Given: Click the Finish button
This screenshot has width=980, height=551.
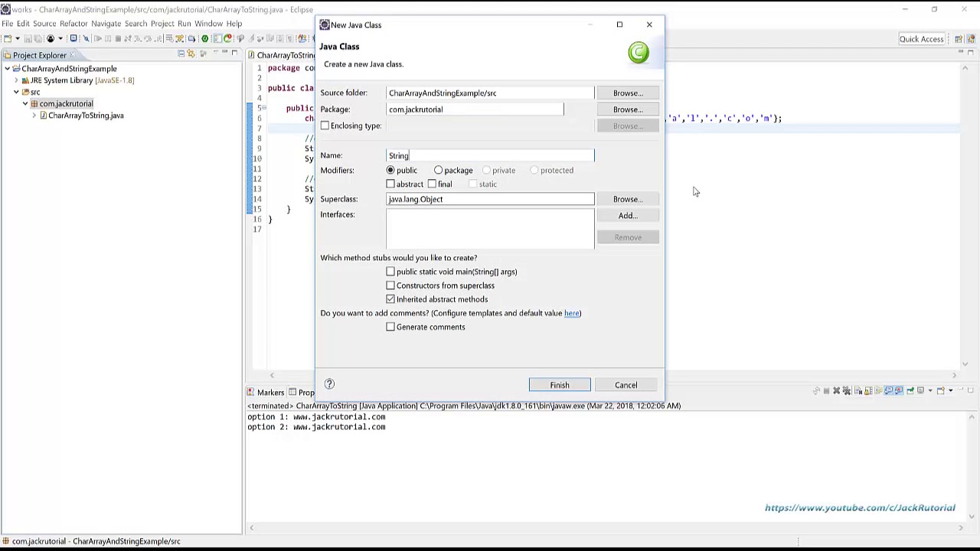Looking at the screenshot, I should coord(560,385).
